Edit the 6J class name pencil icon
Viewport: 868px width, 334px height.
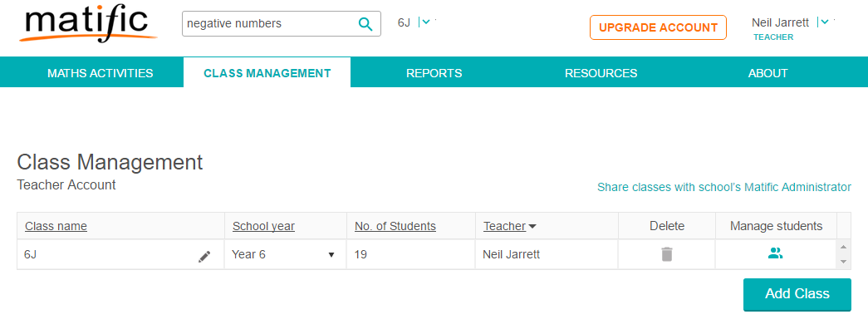204,256
